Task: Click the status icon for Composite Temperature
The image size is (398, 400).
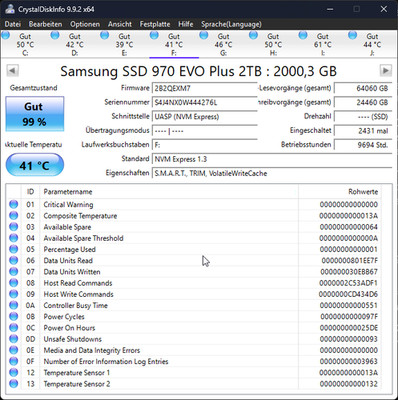Action: pos(14,216)
